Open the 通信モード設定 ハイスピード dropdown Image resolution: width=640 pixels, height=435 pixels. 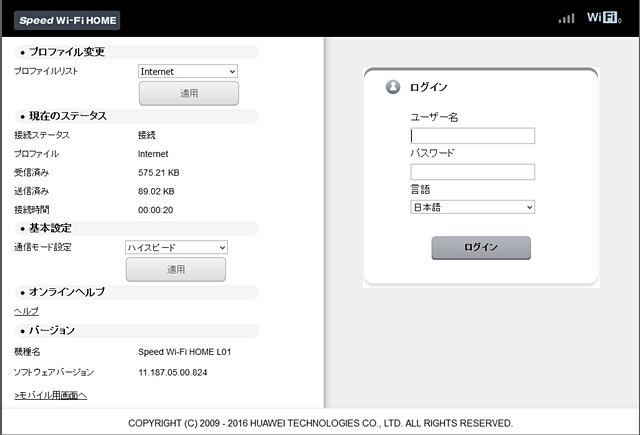tap(176, 247)
